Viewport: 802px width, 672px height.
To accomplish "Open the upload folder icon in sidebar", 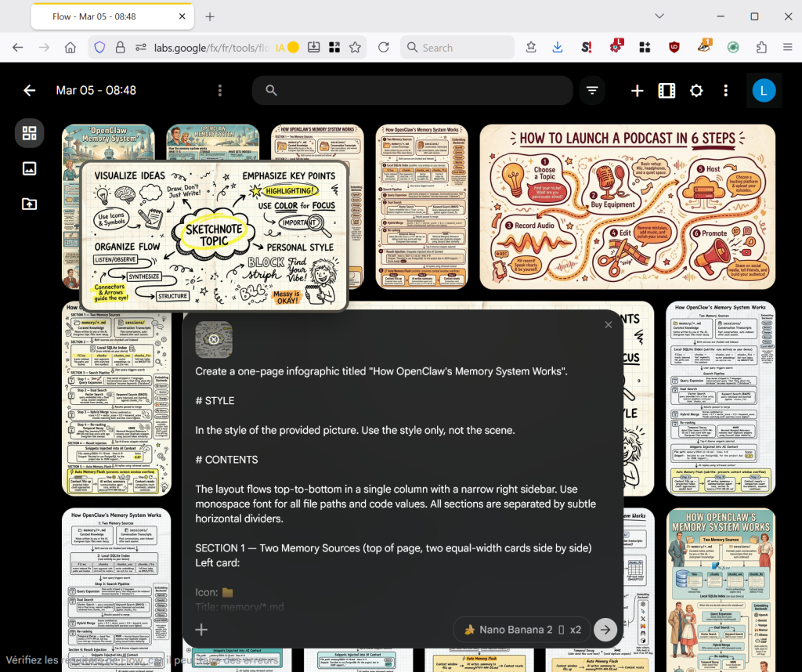I will coord(30,204).
